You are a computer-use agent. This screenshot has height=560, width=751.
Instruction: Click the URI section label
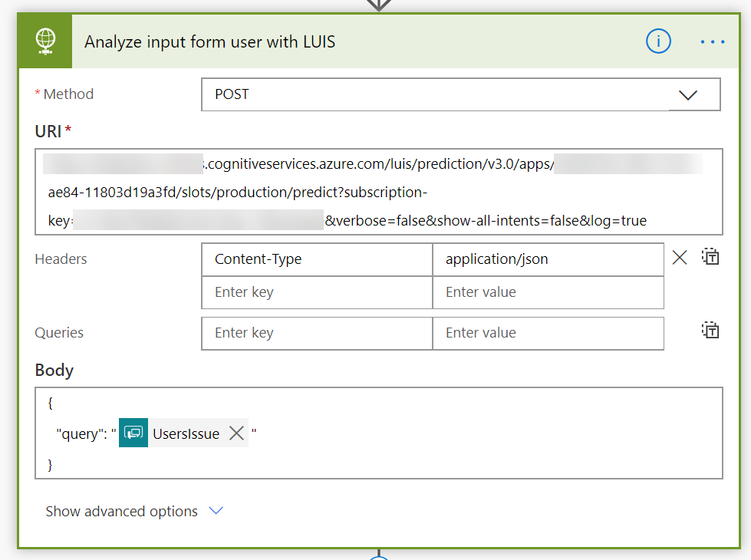click(x=48, y=130)
